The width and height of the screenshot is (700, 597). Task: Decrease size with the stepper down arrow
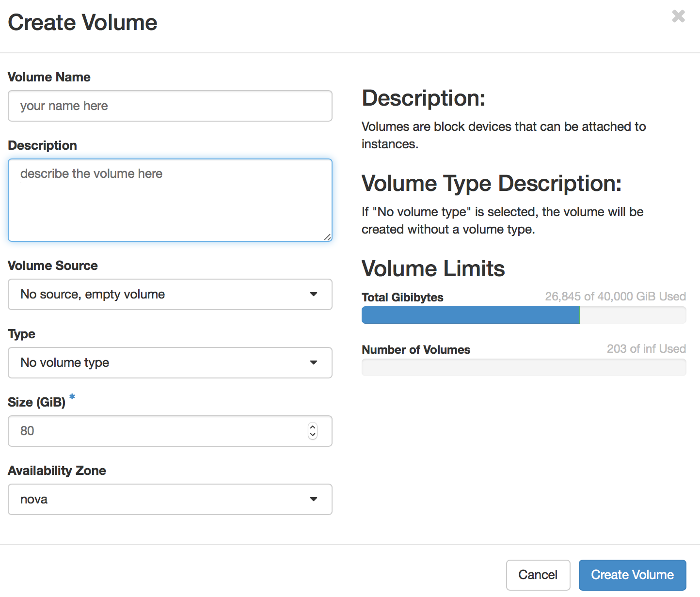click(313, 435)
